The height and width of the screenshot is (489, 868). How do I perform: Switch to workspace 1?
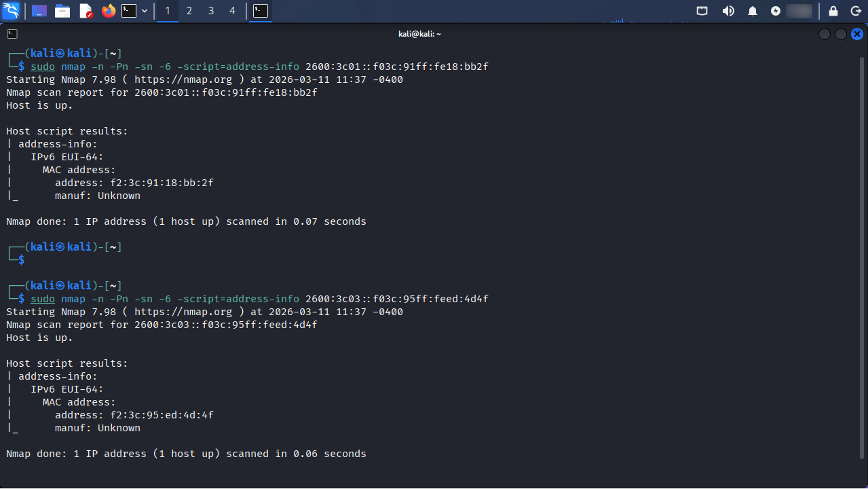[168, 11]
